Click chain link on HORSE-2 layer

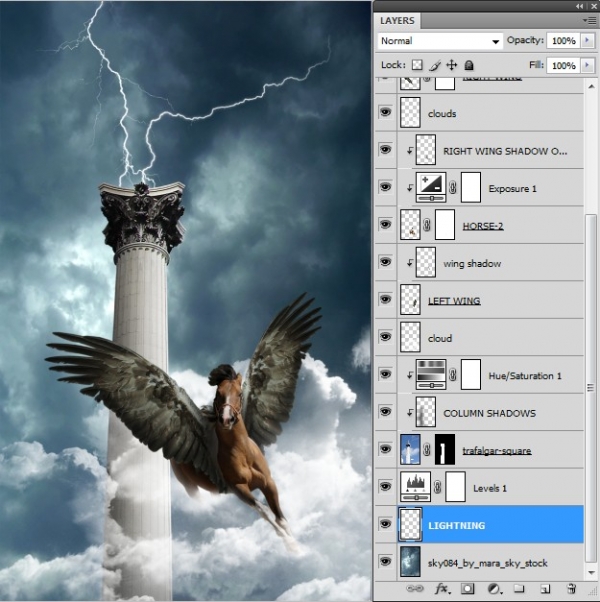[x=427, y=225]
